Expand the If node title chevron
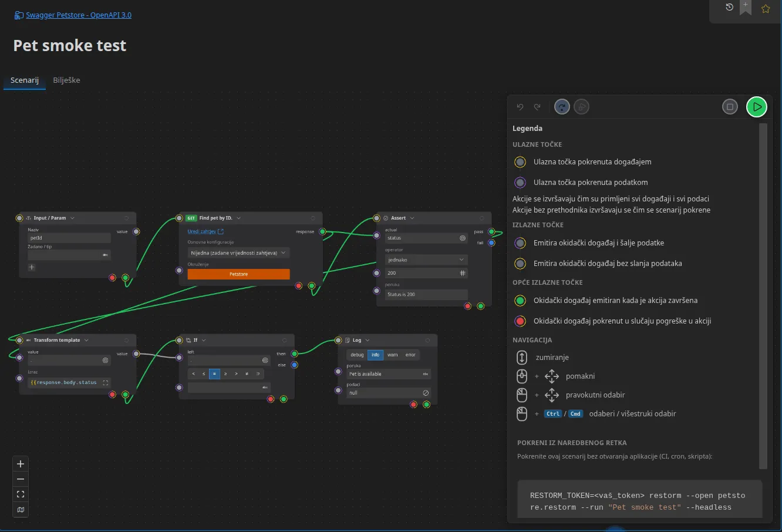Viewport: 782px width, 532px height. coord(204,340)
